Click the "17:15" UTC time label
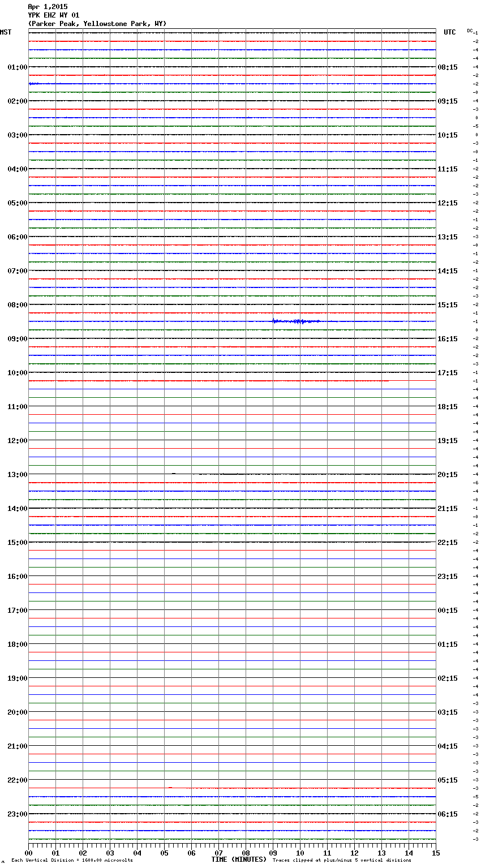The image size is (481, 868). click(448, 373)
